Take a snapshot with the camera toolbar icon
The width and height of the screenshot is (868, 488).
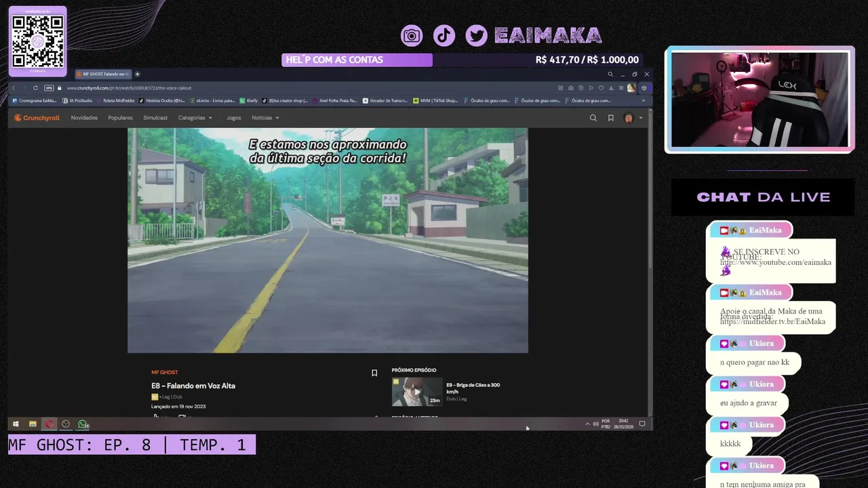coord(571,88)
